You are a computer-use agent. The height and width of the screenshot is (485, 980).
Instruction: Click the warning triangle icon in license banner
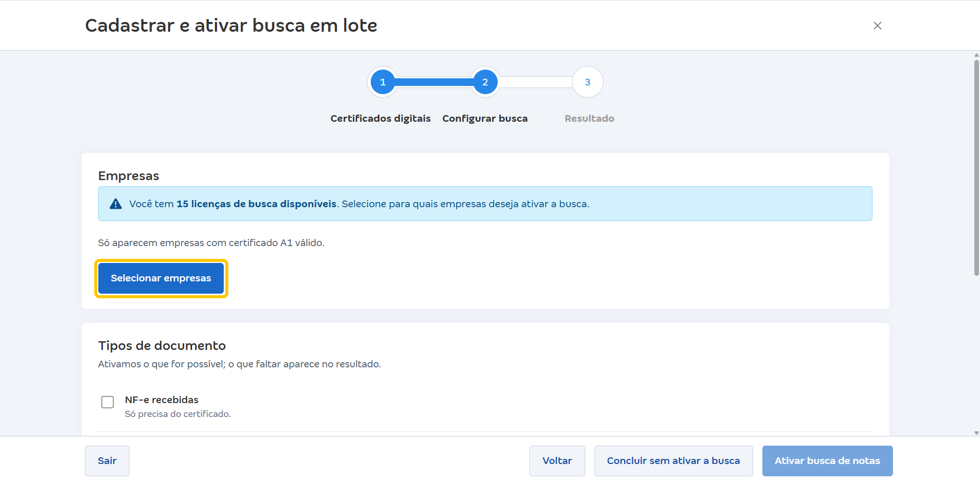pos(116,204)
